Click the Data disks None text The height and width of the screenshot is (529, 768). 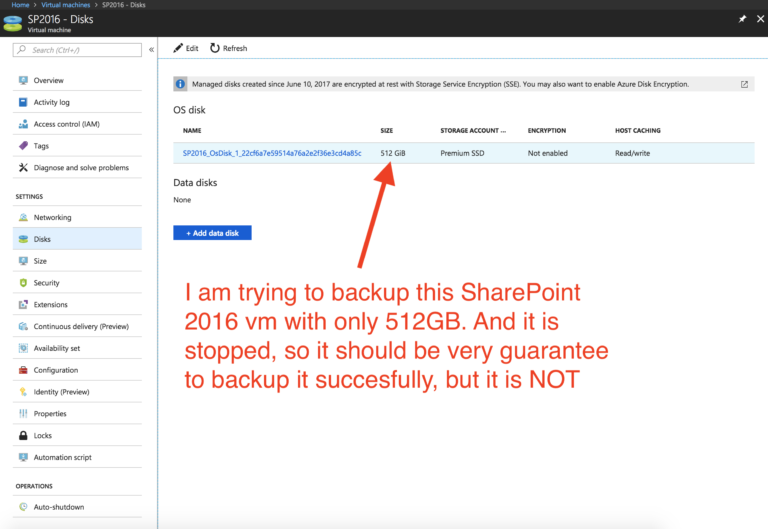point(182,199)
